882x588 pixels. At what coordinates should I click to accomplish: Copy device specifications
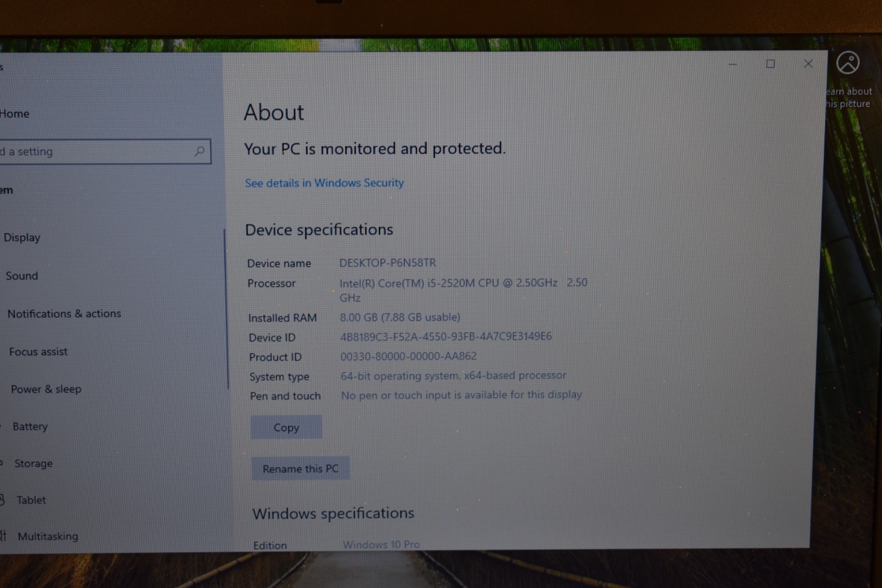(286, 428)
